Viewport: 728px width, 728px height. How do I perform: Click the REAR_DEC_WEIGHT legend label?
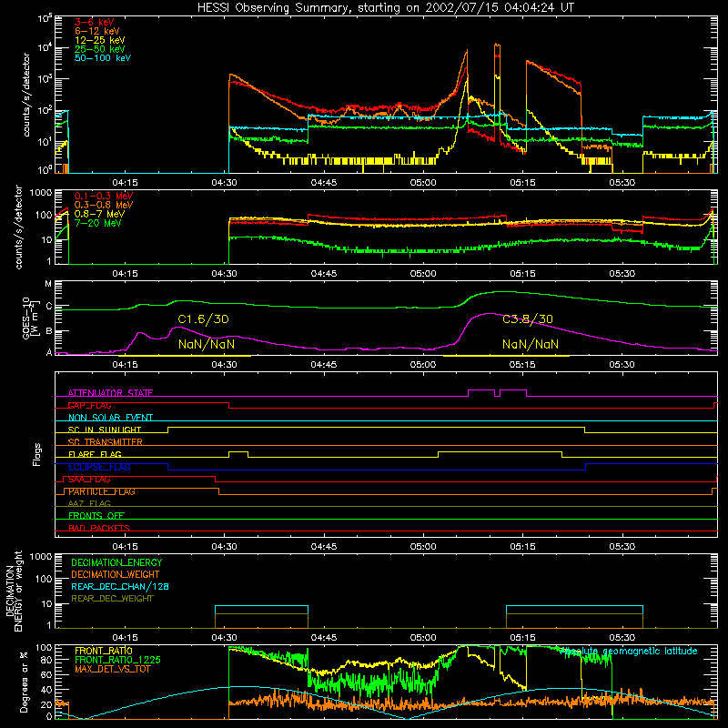click(x=112, y=599)
